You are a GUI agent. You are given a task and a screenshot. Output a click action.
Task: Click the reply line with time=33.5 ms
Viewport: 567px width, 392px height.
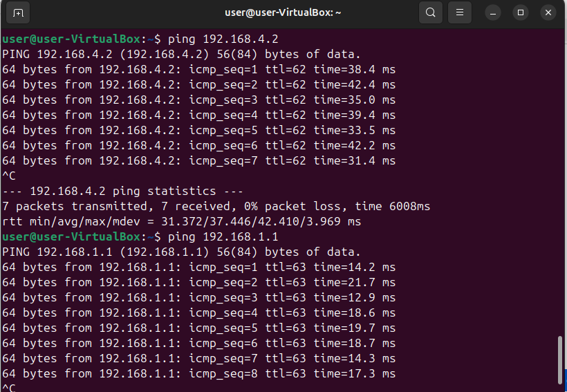pos(199,130)
